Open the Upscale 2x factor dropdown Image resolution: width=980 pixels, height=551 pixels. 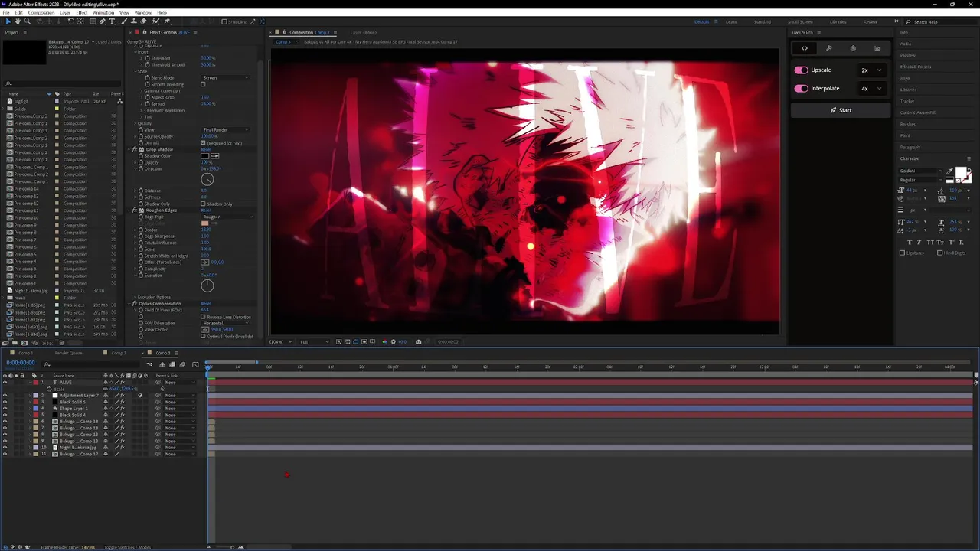tap(871, 70)
